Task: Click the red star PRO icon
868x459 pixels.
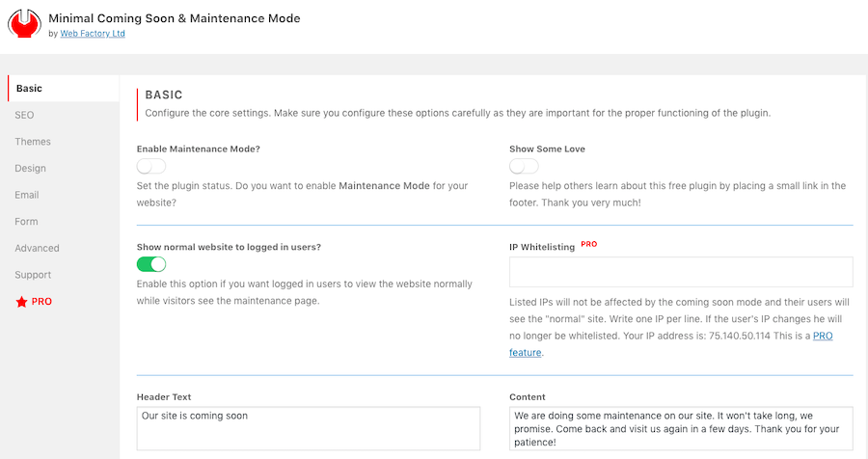Action: point(21,302)
